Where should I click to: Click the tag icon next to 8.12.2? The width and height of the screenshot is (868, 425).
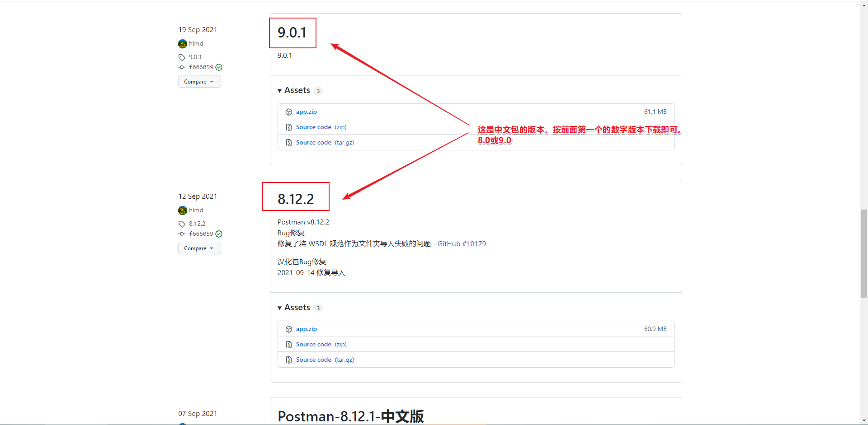coord(182,224)
